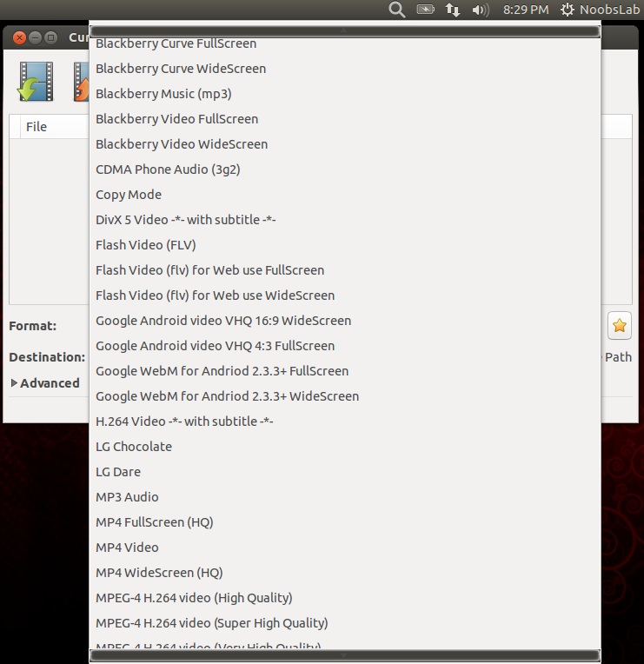Select Blackberry Curve FullScreen
This screenshot has height=664, width=644.
pyautogui.click(x=345, y=43)
